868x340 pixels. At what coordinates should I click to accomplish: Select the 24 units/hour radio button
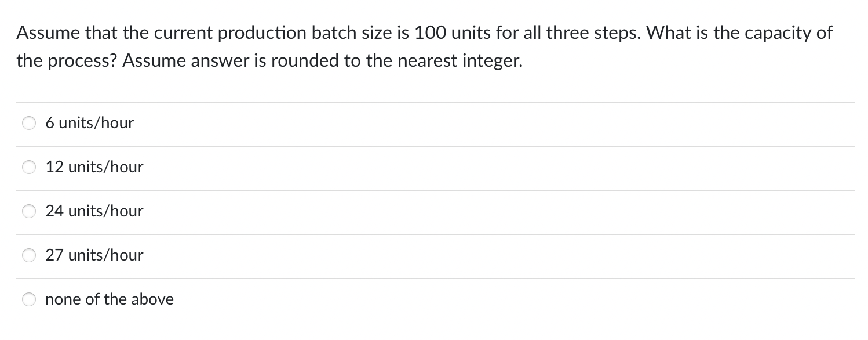click(28, 211)
